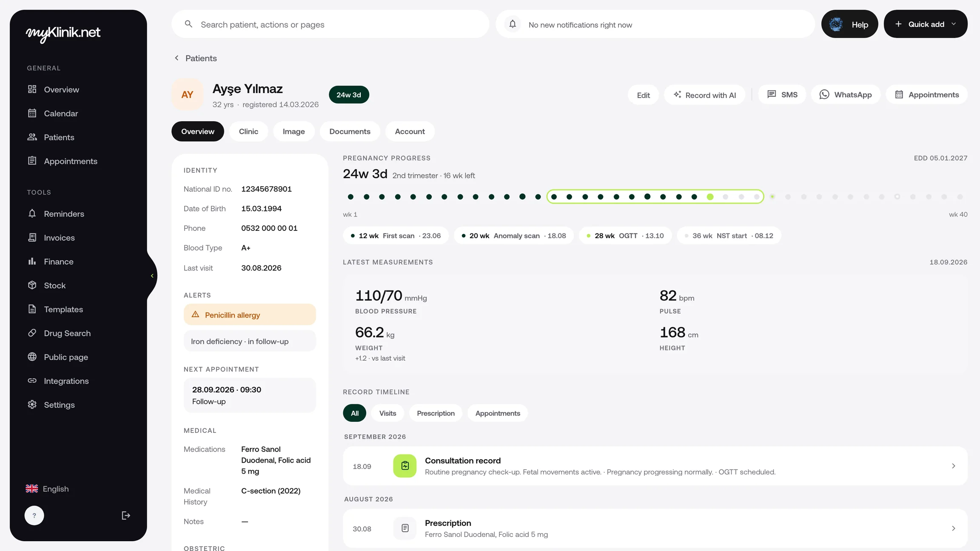Select the 12 wk First scan milestone
Screen dimensions: 980x551
click(x=396, y=236)
